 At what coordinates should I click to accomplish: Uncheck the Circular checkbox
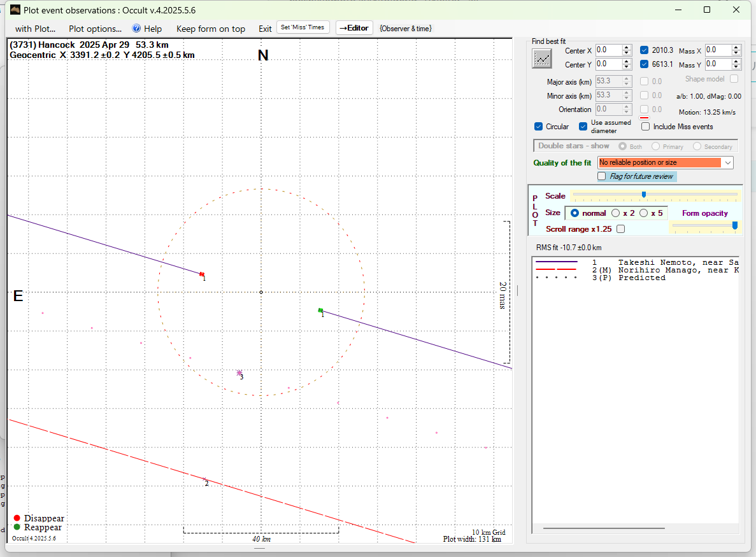[539, 127]
